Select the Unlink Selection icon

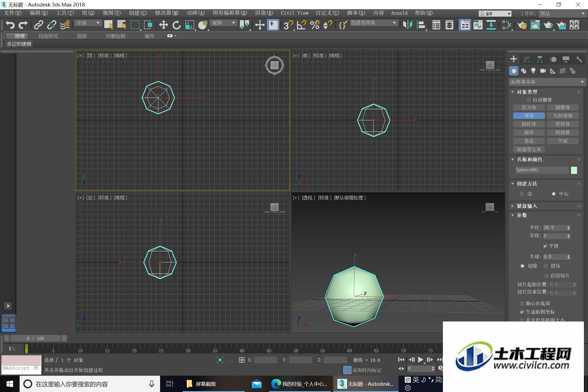click(51, 25)
